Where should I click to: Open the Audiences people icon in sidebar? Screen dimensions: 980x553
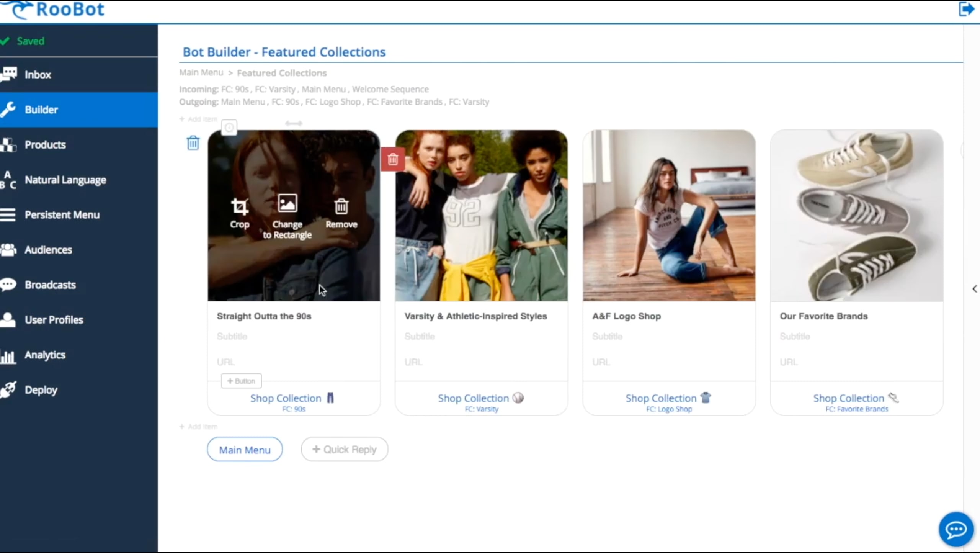click(x=8, y=250)
